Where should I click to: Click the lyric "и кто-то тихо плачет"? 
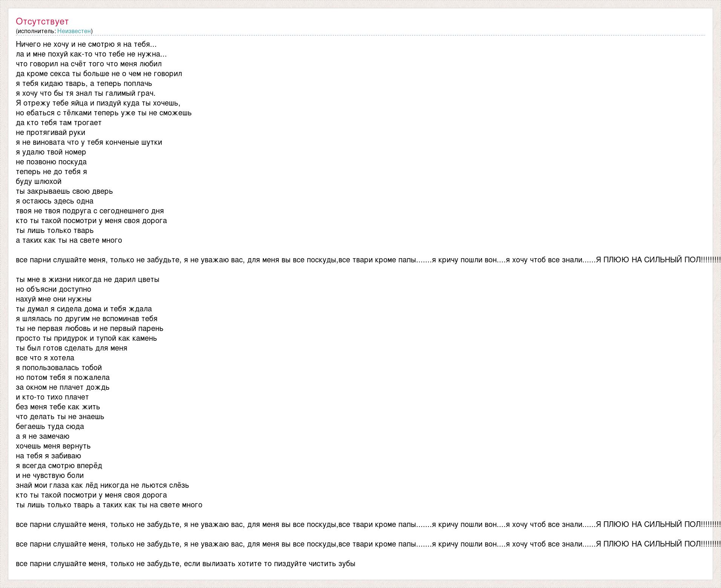click(x=52, y=397)
